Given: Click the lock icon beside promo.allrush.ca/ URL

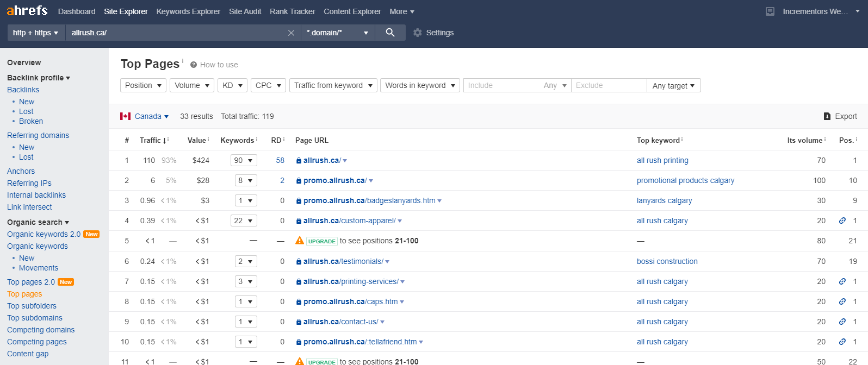Looking at the screenshot, I should click(299, 181).
